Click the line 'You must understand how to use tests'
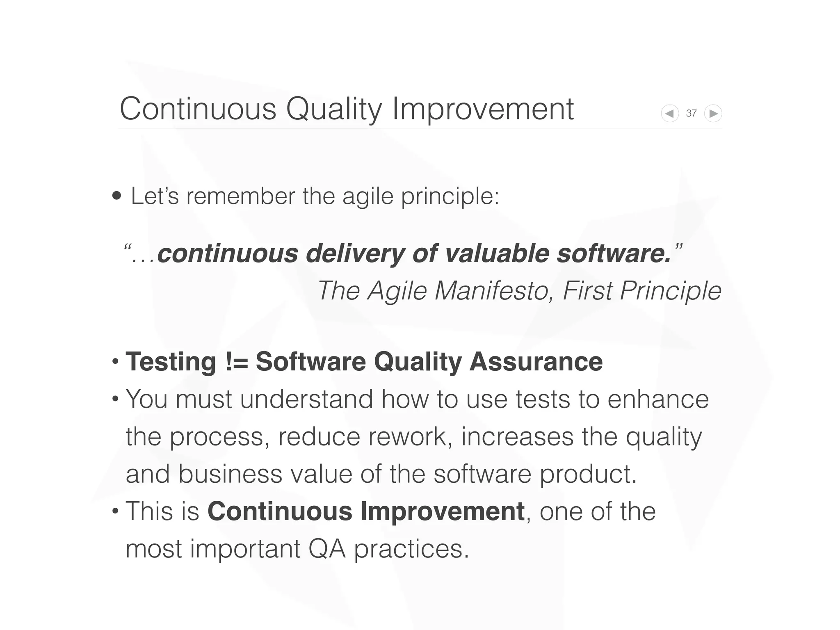 click(x=417, y=399)
